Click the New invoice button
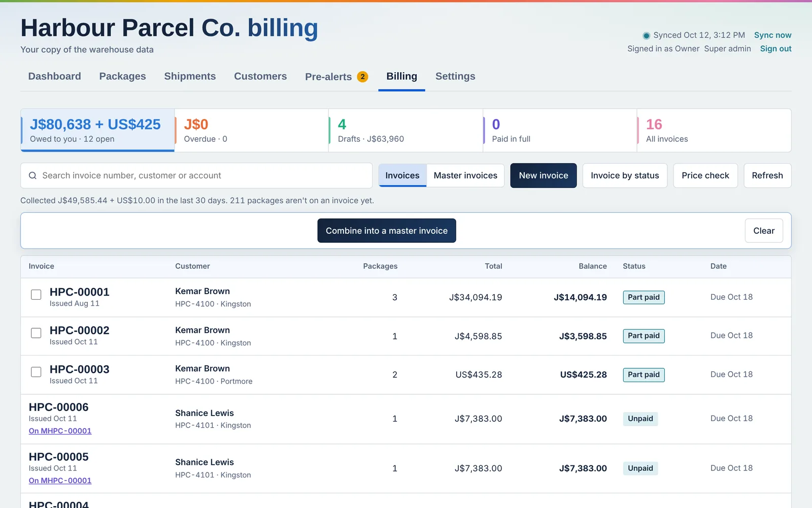 pos(544,175)
